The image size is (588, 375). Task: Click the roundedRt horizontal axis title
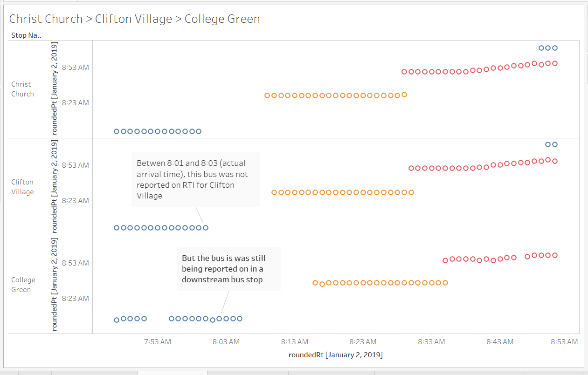pos(335,355)
